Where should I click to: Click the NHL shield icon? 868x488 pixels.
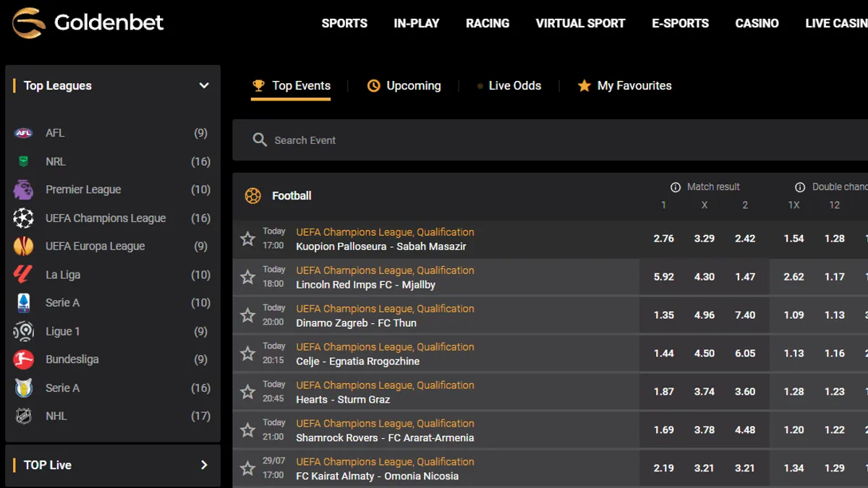(x=23, y=416)
